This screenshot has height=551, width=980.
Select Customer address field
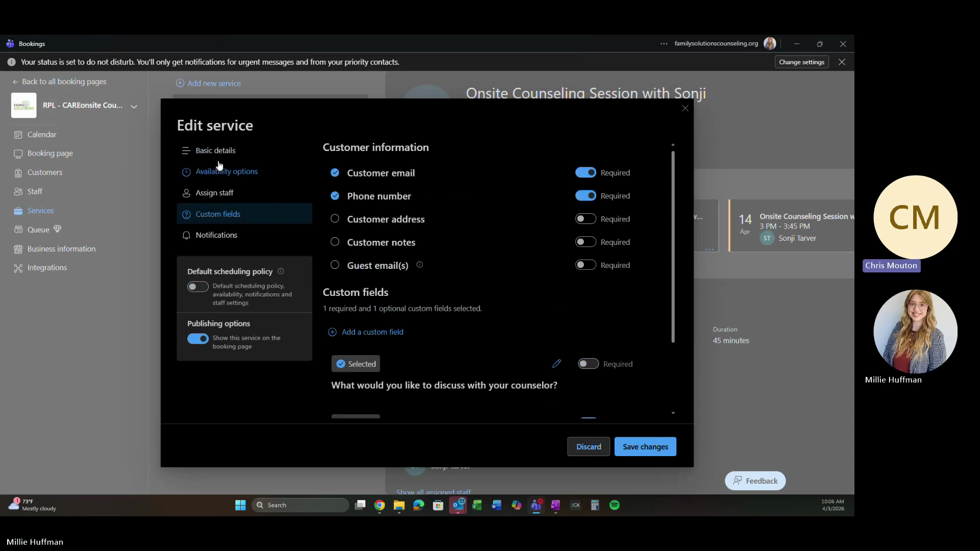(335, 218)
